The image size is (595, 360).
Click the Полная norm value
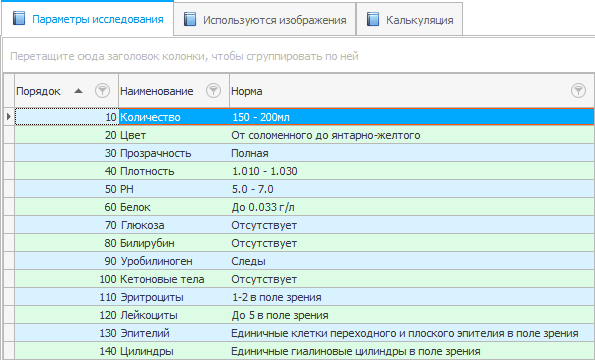click(x=250, y=153)
